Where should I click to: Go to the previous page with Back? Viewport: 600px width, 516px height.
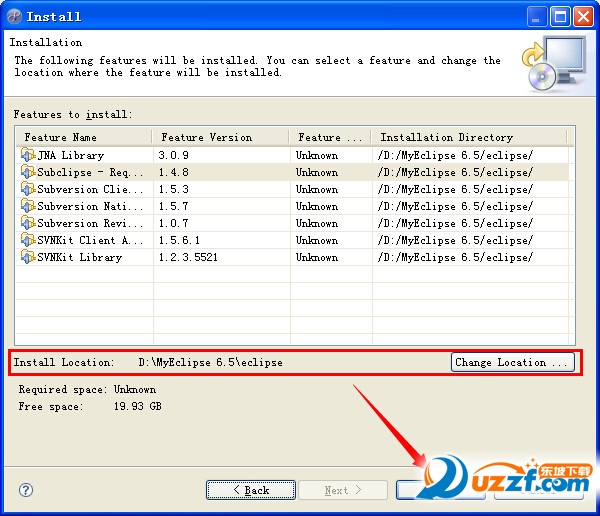pyautogui.click(x=251, y=490)
